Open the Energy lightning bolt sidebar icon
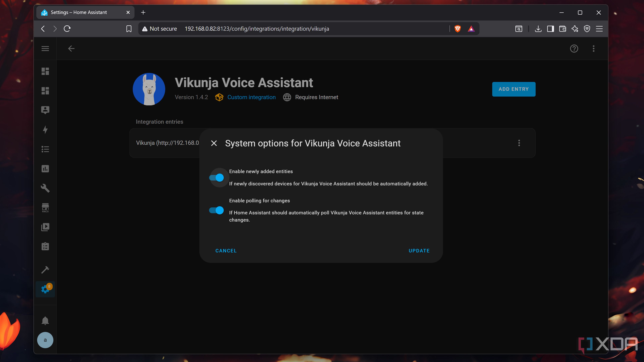Viewport: 644px width, 362px height. 45,130
